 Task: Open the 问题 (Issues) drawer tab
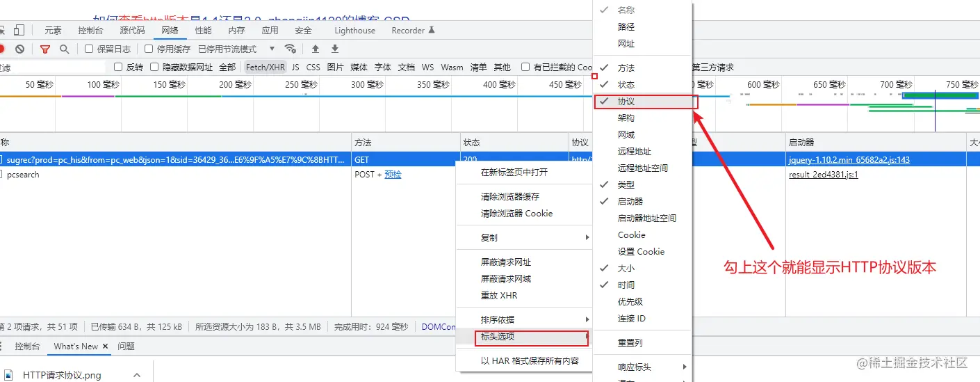pyautogui.click(x=126, y=346)
